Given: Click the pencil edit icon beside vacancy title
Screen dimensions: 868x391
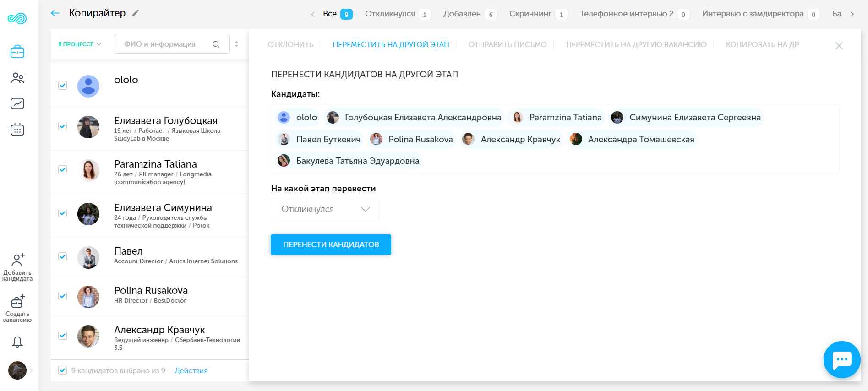Looking at the screenshot, I should (135, 13).
